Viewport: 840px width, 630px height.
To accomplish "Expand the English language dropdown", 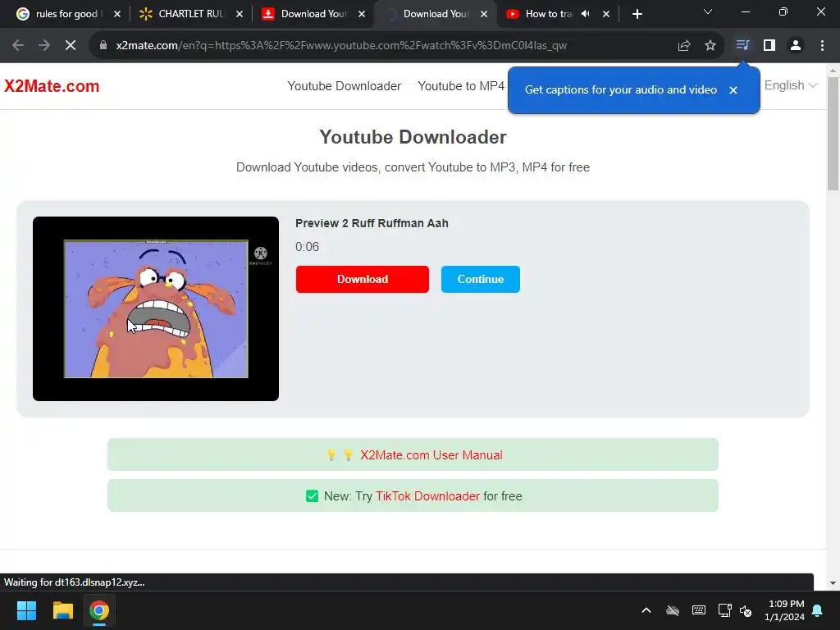I will click(790, 85).
